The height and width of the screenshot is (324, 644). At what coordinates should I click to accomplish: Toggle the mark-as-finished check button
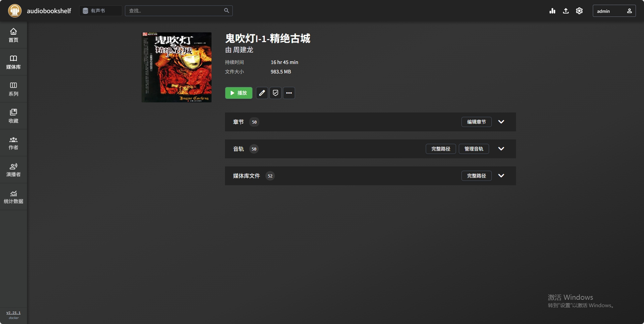[276, 93]
